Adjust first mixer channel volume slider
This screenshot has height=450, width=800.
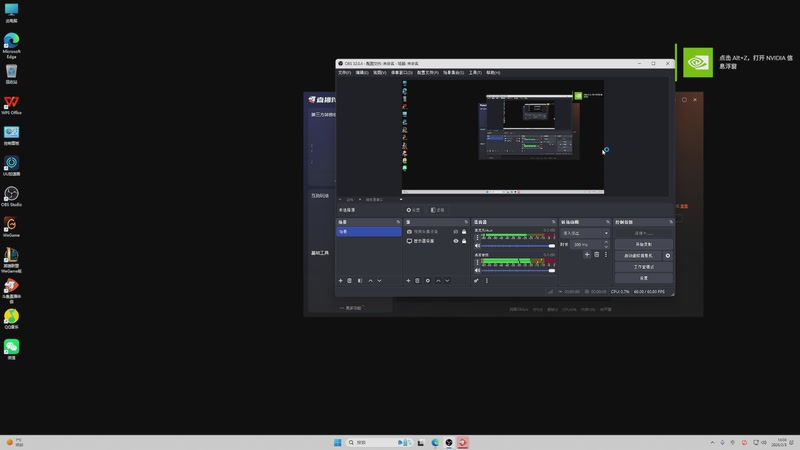(518, 246)
